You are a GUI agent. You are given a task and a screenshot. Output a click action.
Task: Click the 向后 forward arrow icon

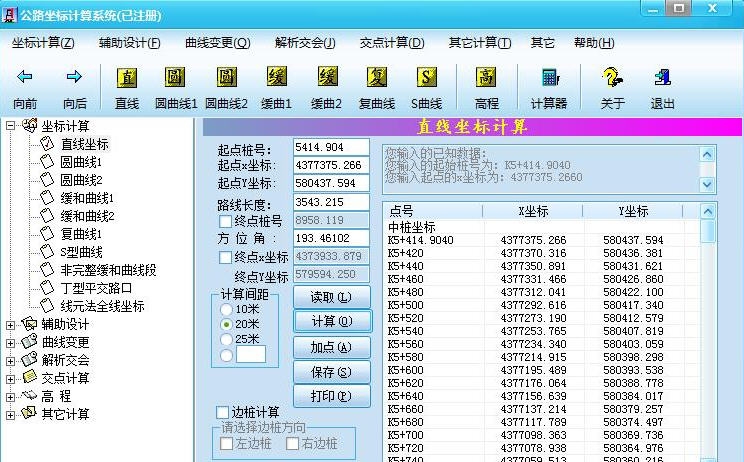coord(74,79)
